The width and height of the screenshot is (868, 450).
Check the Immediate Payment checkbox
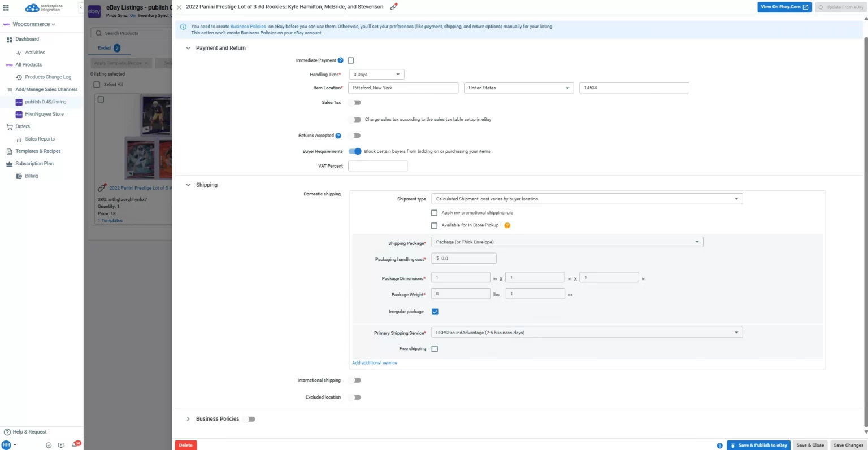(x=351, y=60)
